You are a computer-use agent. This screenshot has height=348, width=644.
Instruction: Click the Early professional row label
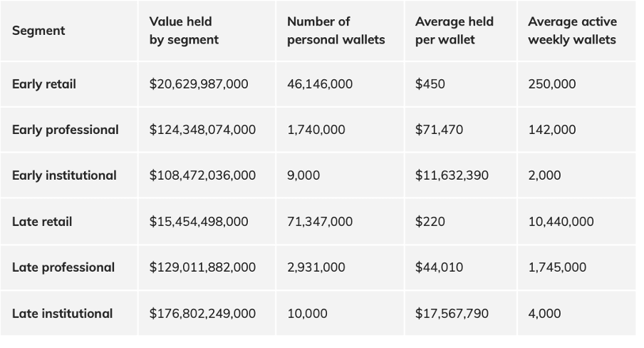(66, 130)
